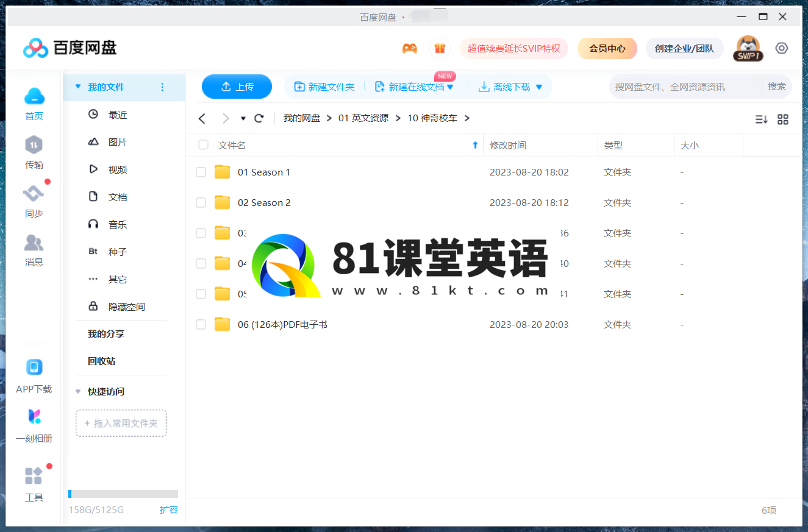808x532 pixels.
Task: Open 回收站 recycle bin
Action: click(101, 361)
